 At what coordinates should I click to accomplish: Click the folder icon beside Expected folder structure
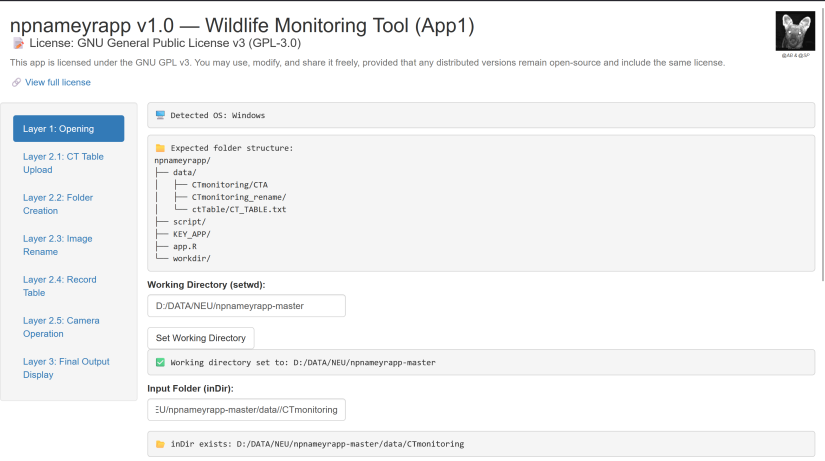click(x=160, y=148)
